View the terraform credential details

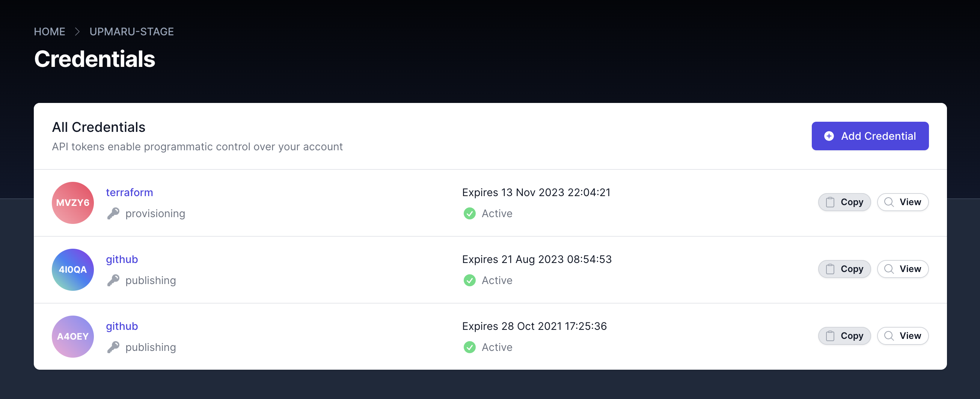coord(902,202)
